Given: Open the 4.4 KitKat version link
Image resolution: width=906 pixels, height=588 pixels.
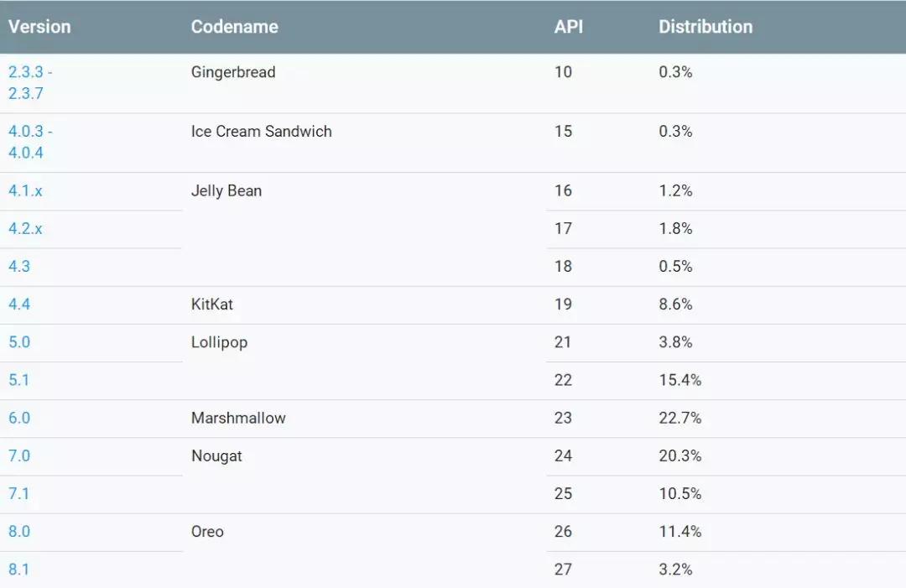Looking at the screenshot, I should [19, 304].
